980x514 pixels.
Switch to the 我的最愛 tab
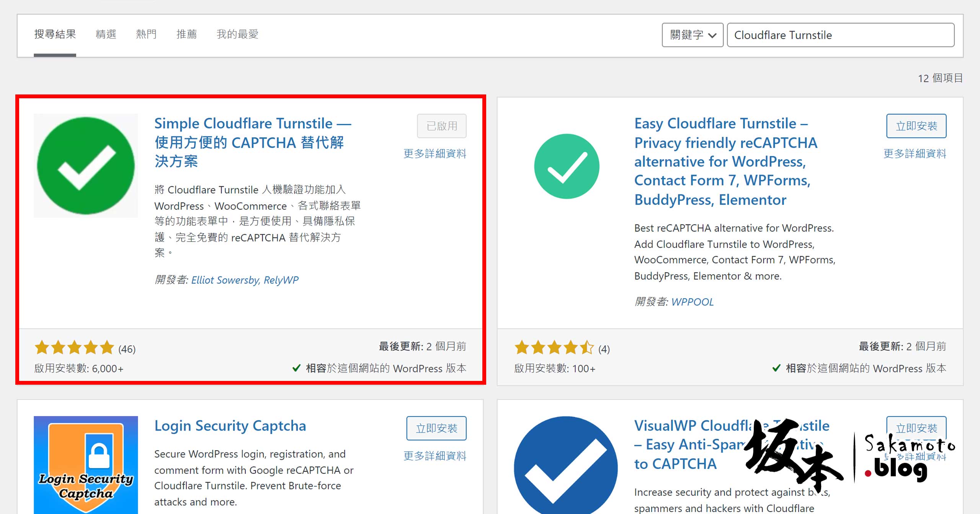237,34
